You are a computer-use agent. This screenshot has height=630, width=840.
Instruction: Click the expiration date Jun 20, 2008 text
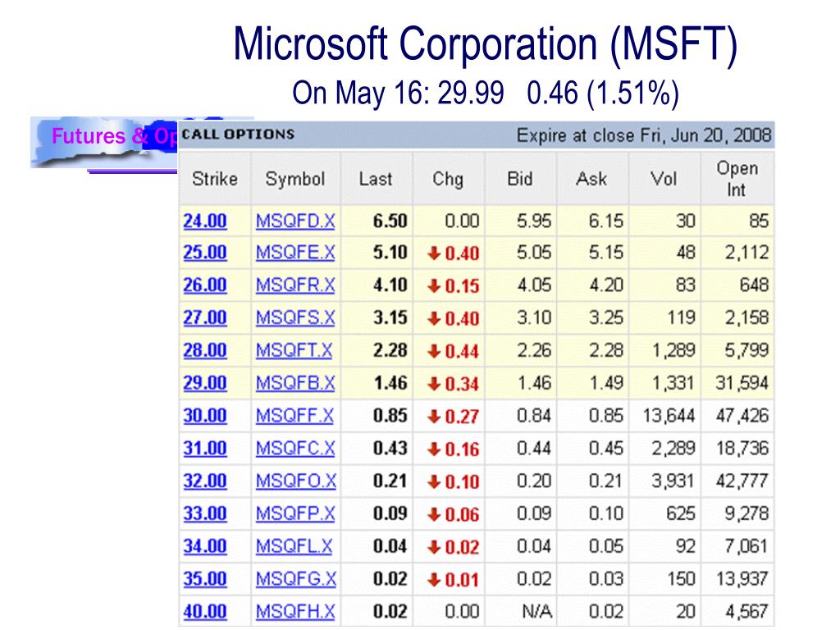(720, 135)
